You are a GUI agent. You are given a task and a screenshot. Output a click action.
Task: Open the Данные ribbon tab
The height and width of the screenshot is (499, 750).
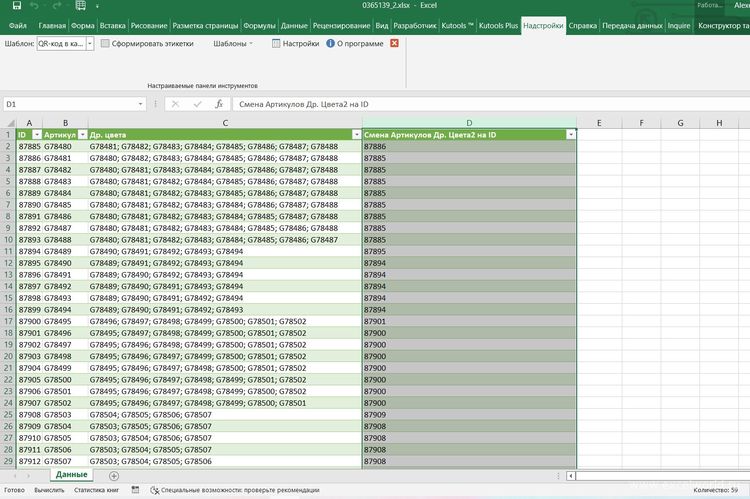[x=294, y=25]
